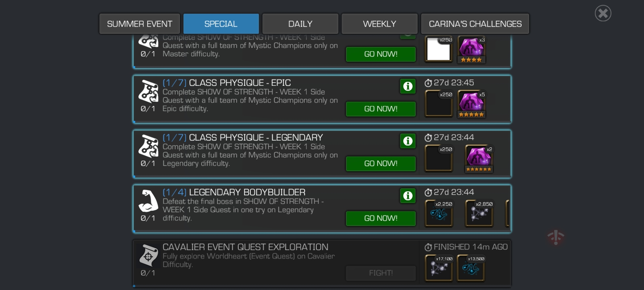Tap the x2,250 catalyst reward icon

tap(439, 213)
